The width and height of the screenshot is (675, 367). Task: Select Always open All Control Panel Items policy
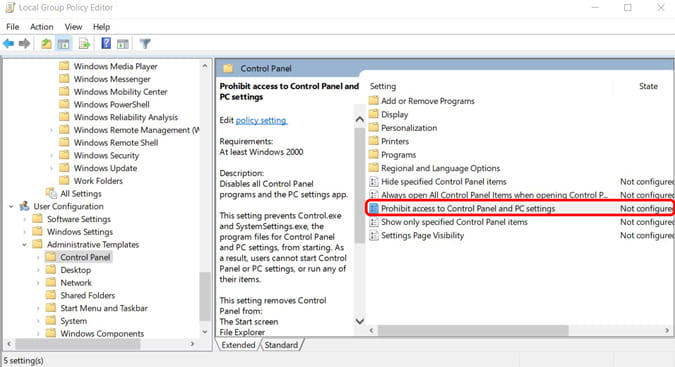pyautogui.click(x=494, y=195)
